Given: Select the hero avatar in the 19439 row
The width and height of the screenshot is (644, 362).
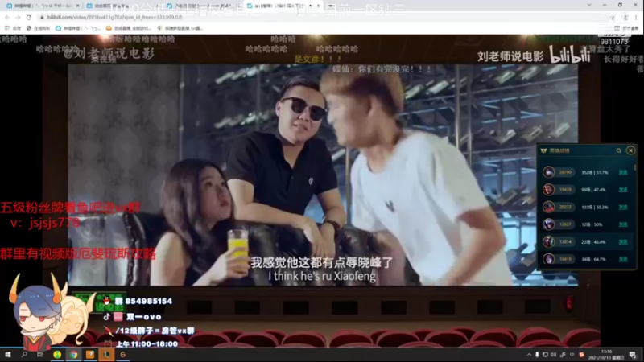Looking at the screenshot, I should pyautogui.click(x=548, y=189).
